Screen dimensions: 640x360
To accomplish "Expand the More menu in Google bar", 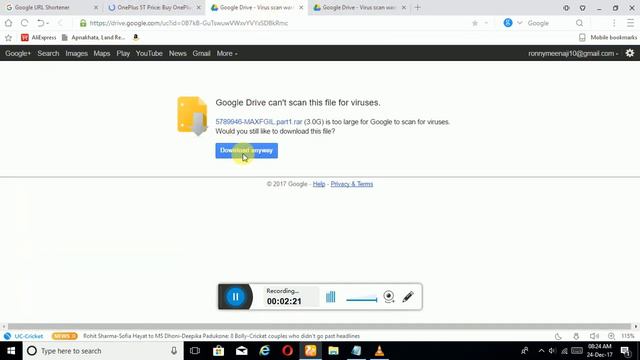I will coord(227,53).
